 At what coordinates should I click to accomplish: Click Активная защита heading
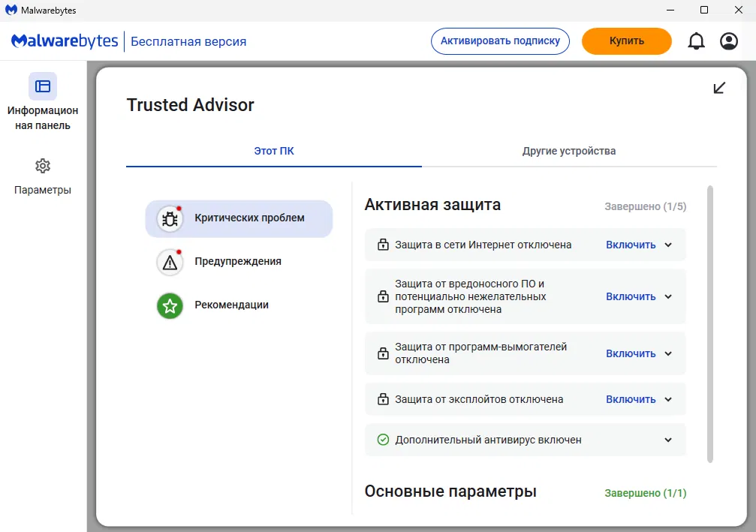(432, 205)
